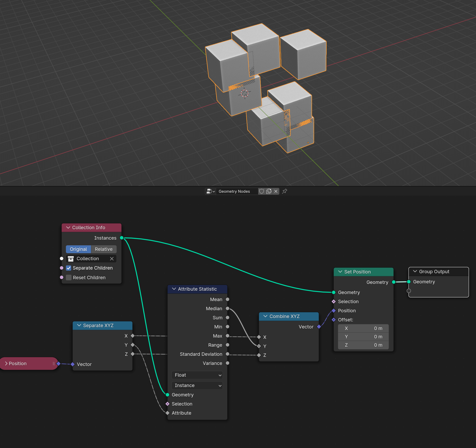Click Set Position Offset input socket
This screenshot has height=448, width=476.
[334, 320]
